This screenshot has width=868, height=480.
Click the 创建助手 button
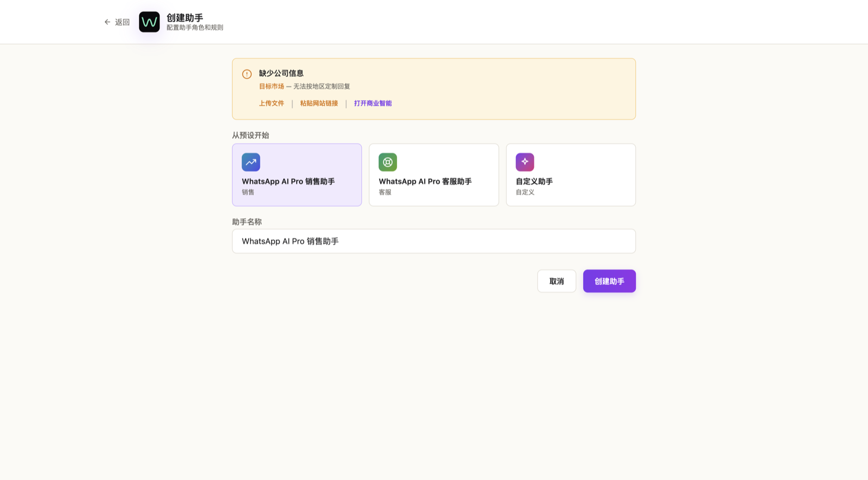[609, 281]
